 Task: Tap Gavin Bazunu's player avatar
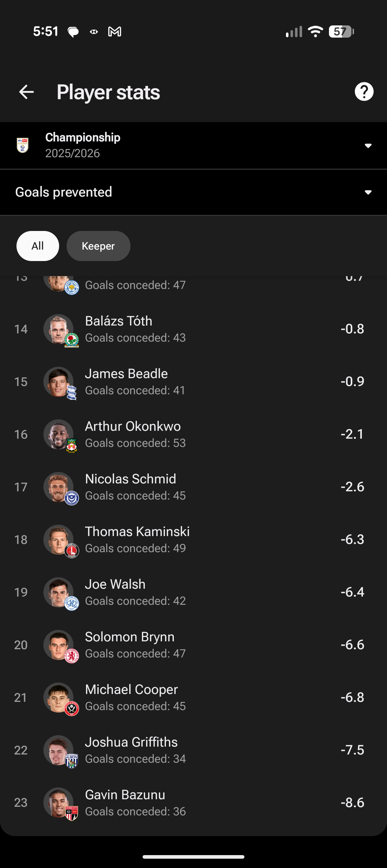point(59,802)
